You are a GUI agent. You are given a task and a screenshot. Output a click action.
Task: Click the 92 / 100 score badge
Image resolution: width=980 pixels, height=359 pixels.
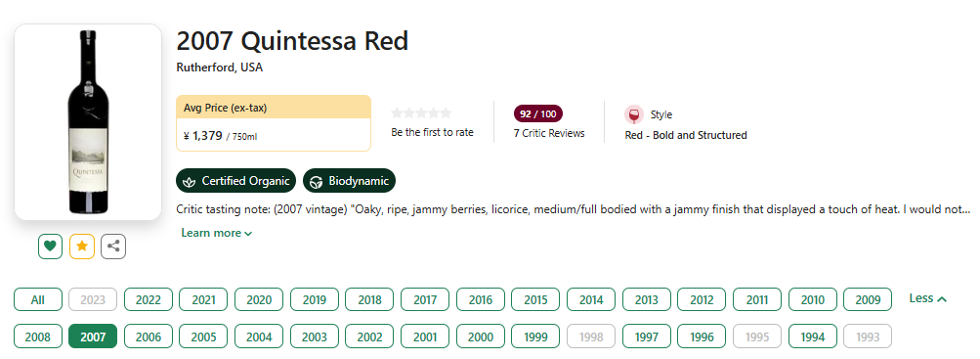[538, 113]
